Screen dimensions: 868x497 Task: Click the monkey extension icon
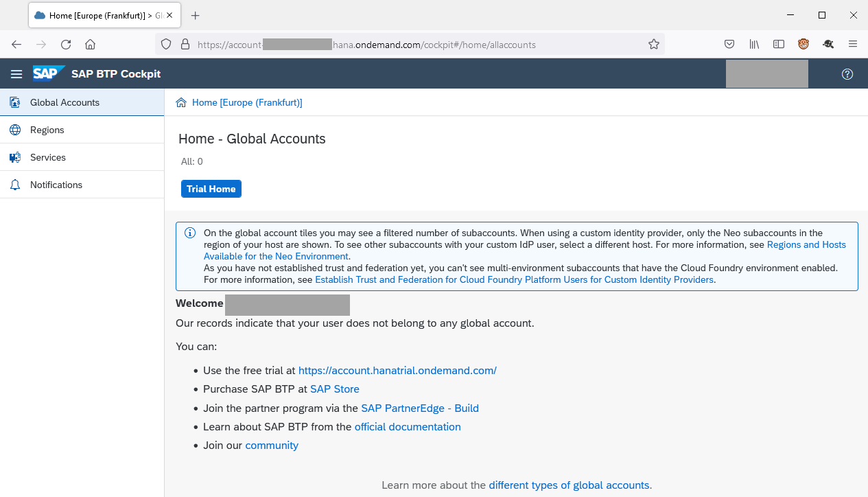[804, 44]
